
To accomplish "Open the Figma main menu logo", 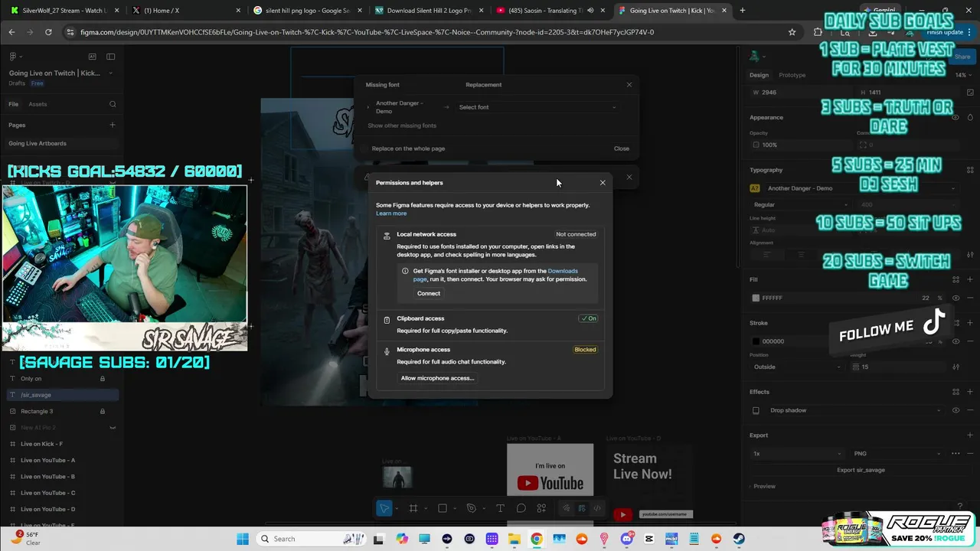I will coord(13,57).
